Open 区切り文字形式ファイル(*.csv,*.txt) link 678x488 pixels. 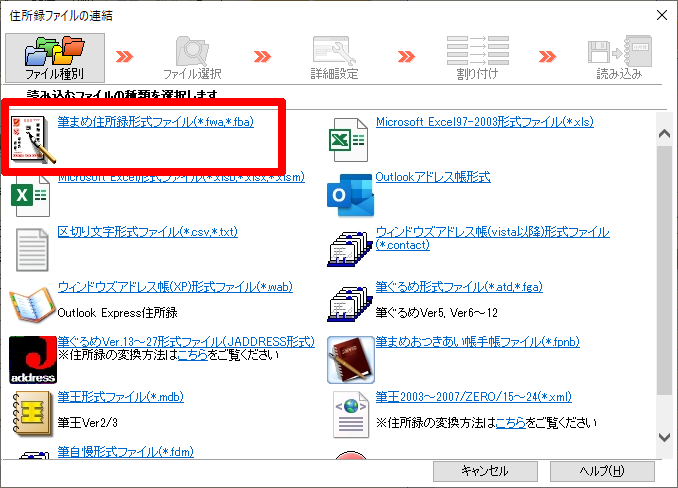[x=147, y=232]
